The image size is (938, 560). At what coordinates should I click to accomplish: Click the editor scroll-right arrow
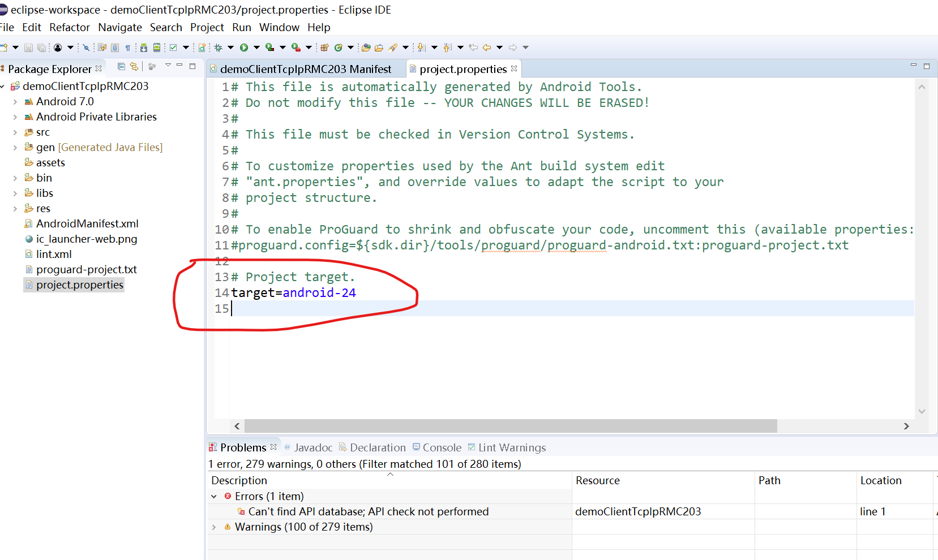click(906, 426)
